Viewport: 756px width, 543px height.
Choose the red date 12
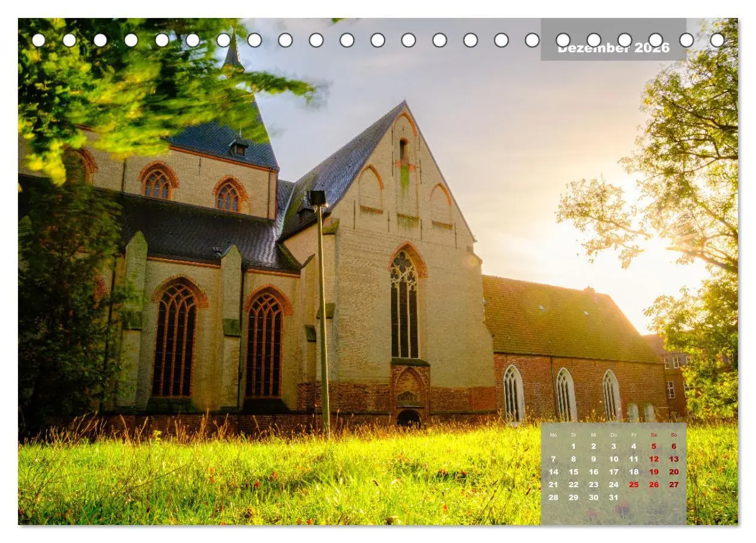pyautogui.click(x=653, y=459)
